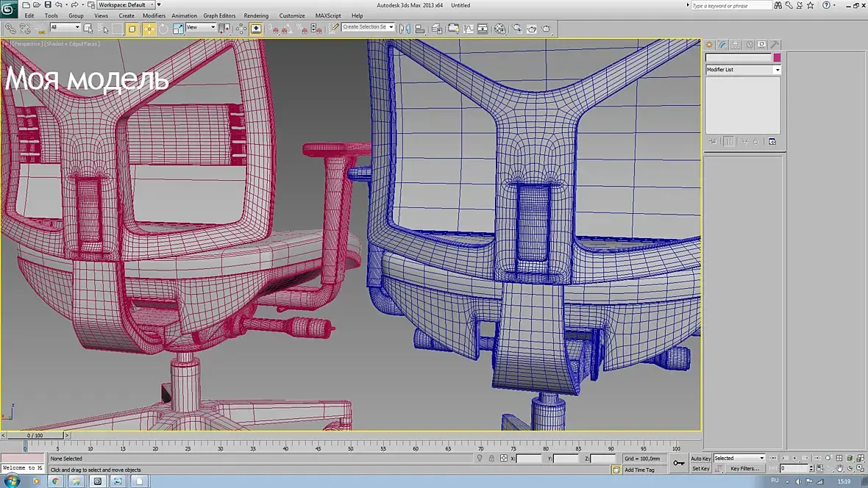Expand the Modifier List dropdown

pyautogui.click(x=743, y=70)
